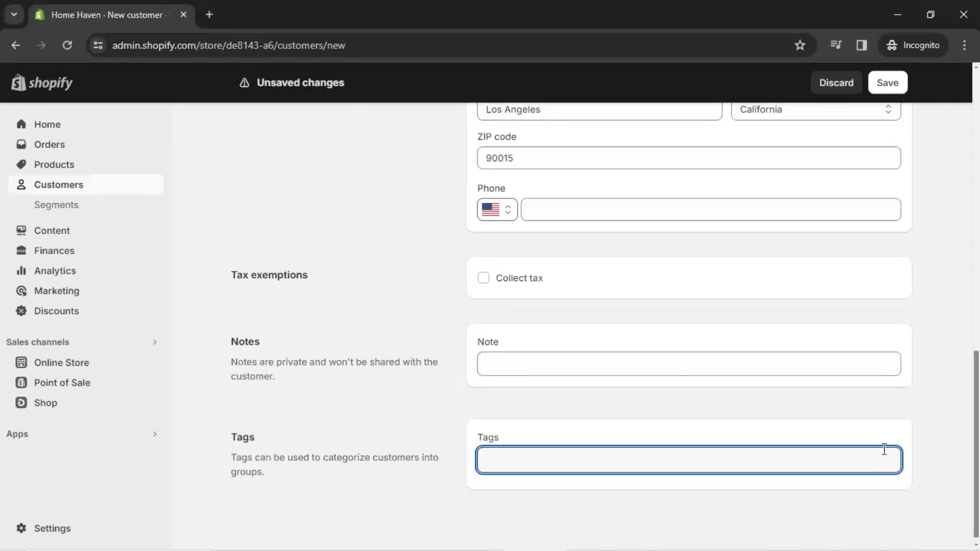
Task: Click the Tags input field
Action: coord(689,459)
